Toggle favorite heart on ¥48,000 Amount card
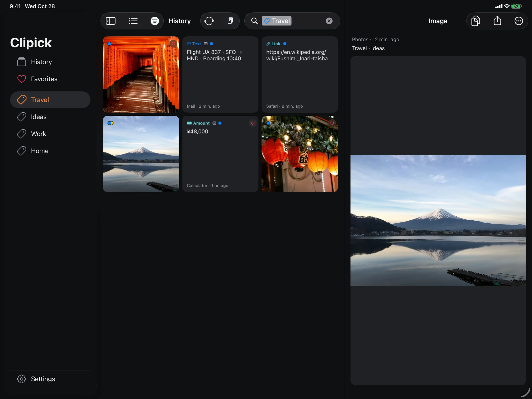The height and width of the screenshot is (399, 532). tap(252, 123)
